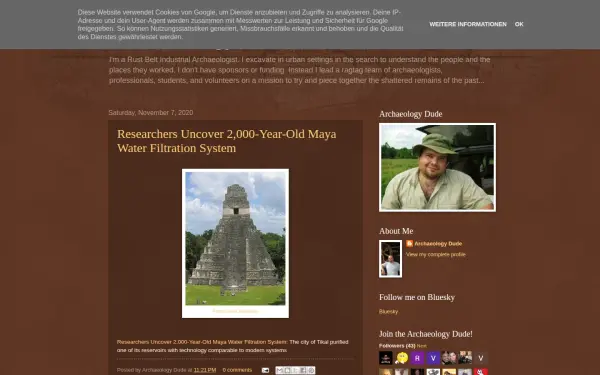The height and width of the screenshot is (375, 600).
Task: Click the Share to Facebook icon
Action: pos(303,370)
